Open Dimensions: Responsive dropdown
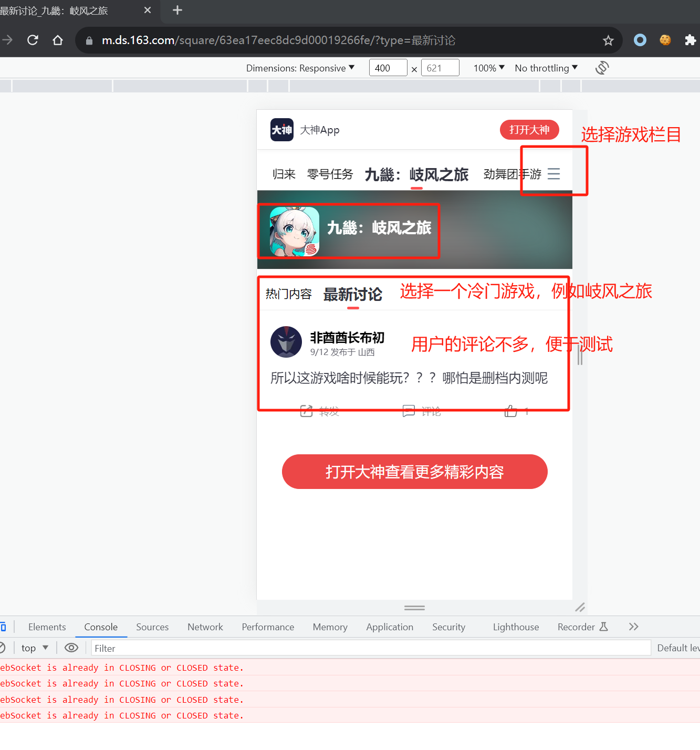This screenshot has width=700, height=750. pyautogui.click(x=300, y=68)
